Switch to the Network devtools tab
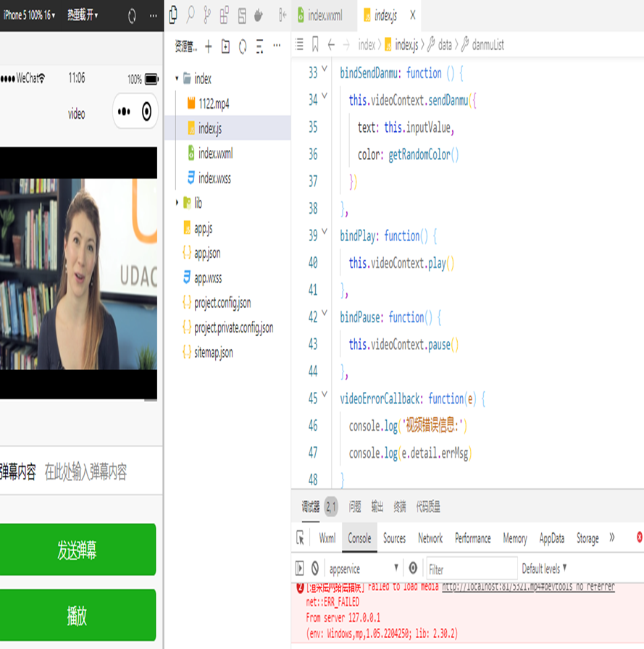This screenshot has height=649, width=644. click(430, 538)
